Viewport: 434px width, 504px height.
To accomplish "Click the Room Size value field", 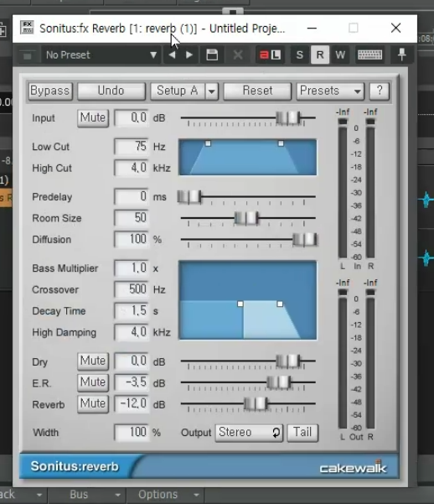I will pos(132,218).
